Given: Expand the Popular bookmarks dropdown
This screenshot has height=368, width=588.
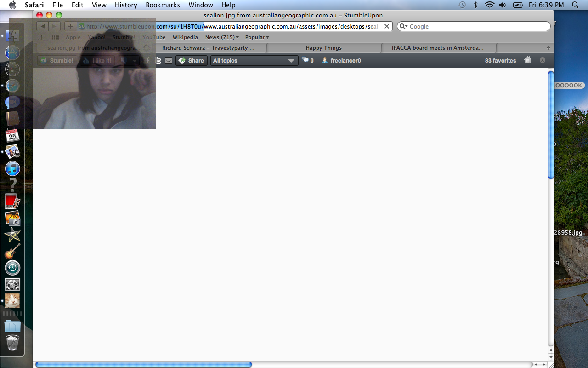Looking at the screenshot, I should tap(257, 37).
